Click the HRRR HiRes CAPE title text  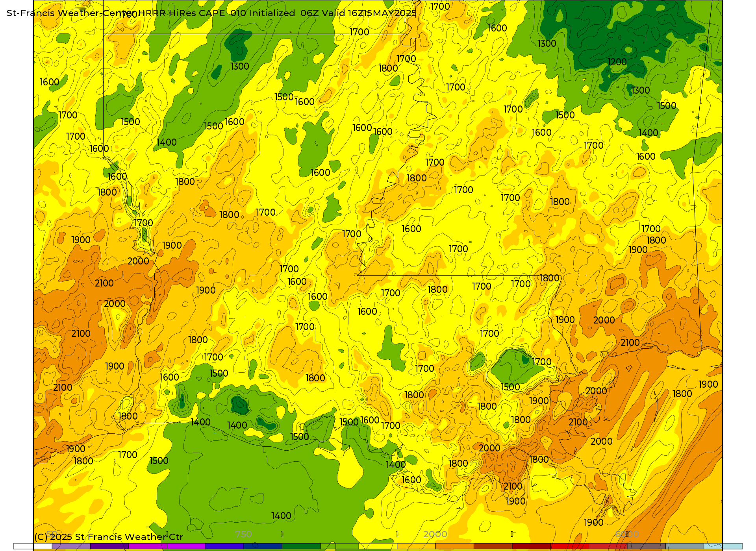(x=182, y=13)
